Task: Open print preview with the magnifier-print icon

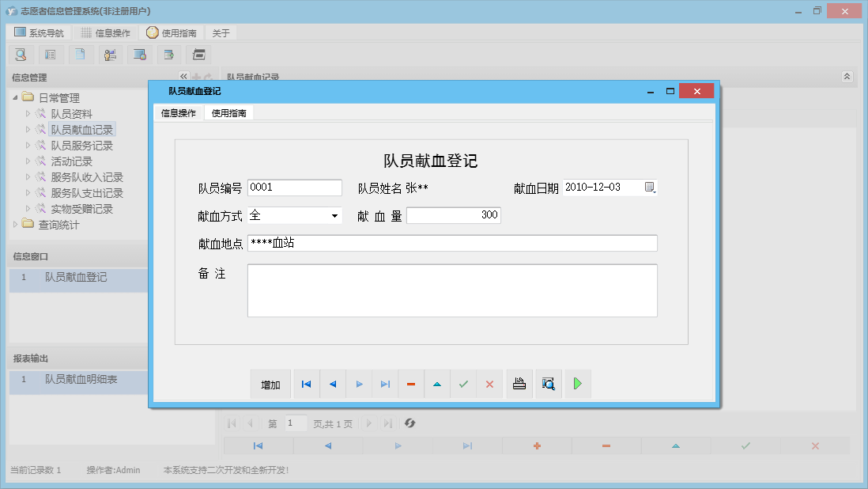Action: (548, 384)
